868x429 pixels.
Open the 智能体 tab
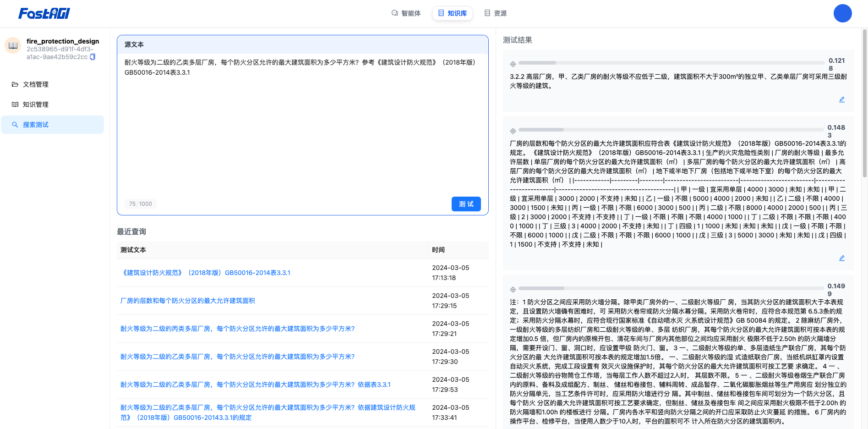click(406, 13)
